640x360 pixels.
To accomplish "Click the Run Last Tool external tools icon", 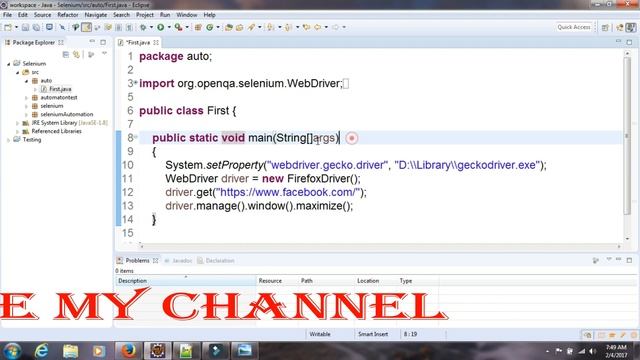I will coord(178,27).
